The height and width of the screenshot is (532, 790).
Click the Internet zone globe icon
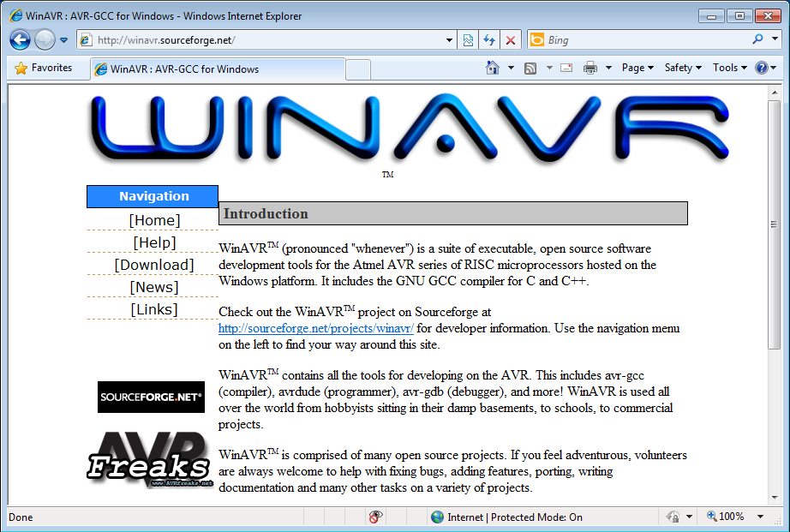point(437,517)
